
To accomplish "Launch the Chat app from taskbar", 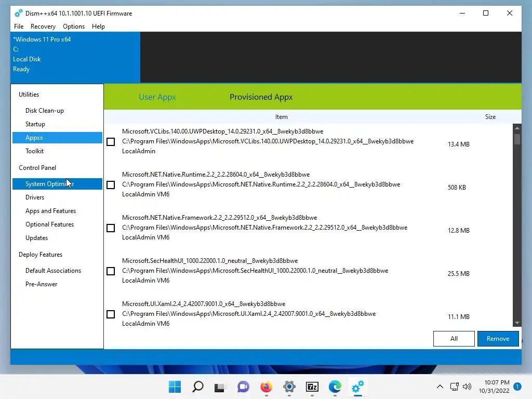I will [x=243, y=387].
